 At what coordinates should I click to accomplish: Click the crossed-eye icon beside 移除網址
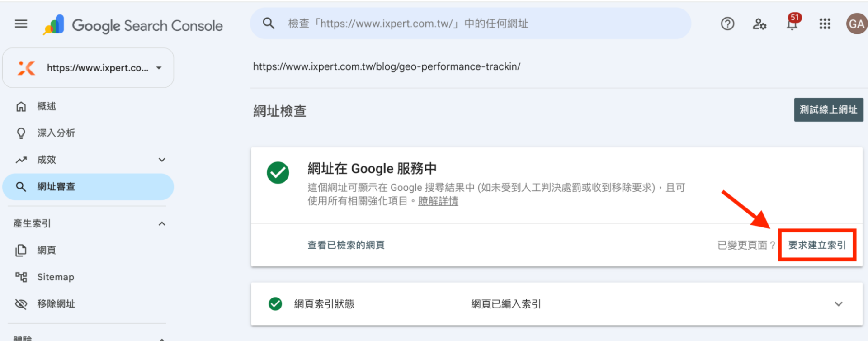(x=21, y=304)
